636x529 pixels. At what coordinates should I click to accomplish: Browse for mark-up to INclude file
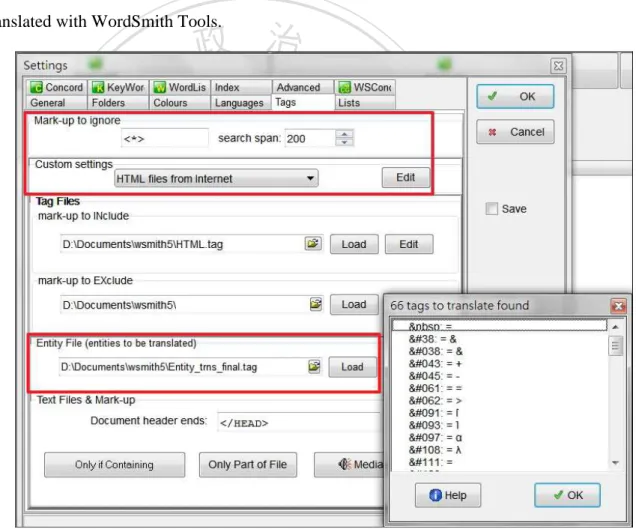pos(313,243)
